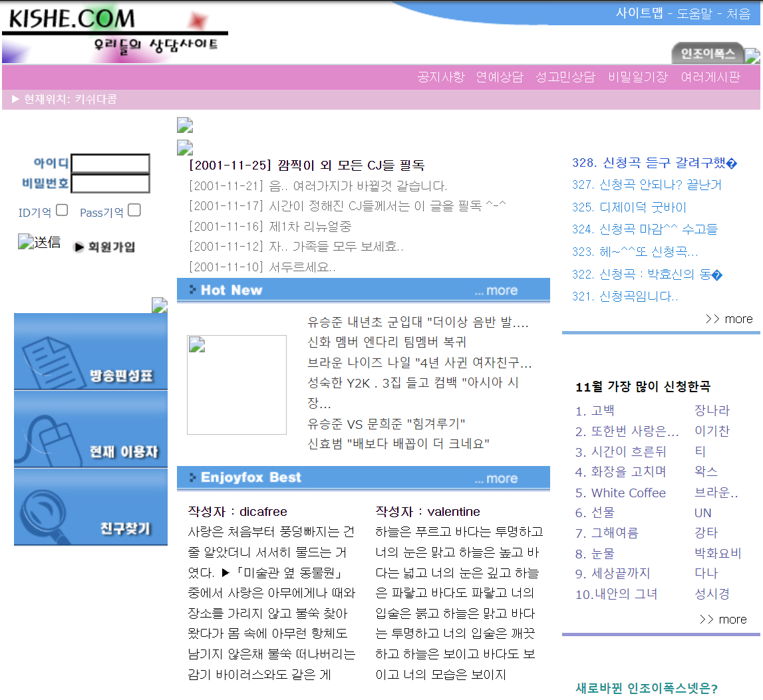Image resolution: width=763 pixels, height=700 pixels.
Task: Show more of the 신청곡 post list
Action: pos(728,319)
